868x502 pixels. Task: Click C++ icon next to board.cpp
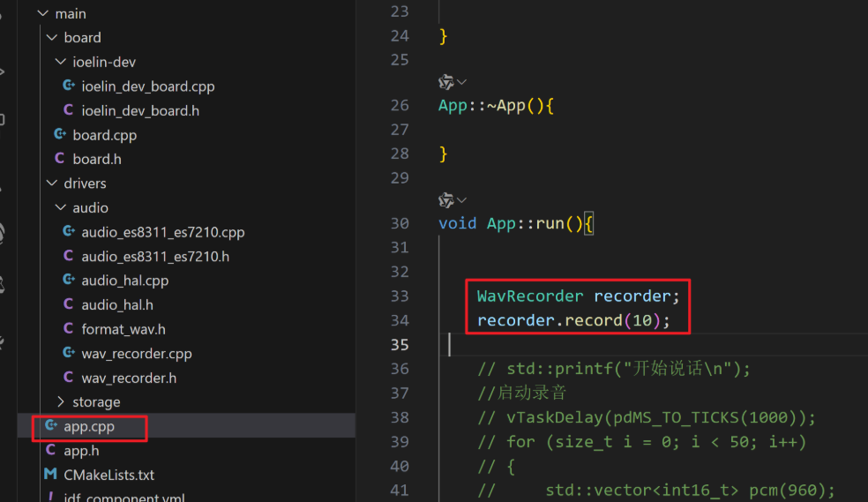point(60,134)
